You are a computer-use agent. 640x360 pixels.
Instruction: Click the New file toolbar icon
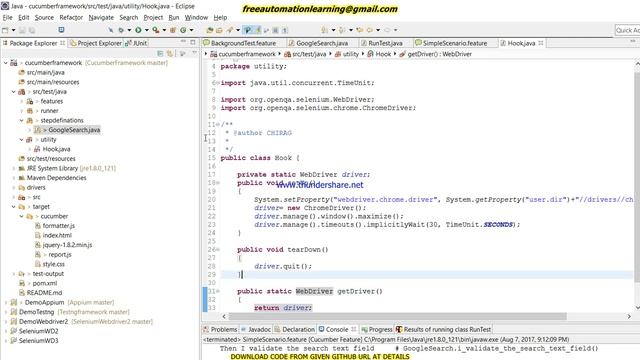[x=5, y=30]
